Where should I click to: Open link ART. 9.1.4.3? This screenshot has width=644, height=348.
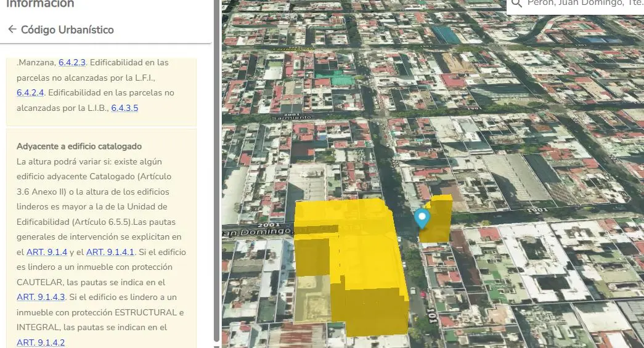coord(41,297)
